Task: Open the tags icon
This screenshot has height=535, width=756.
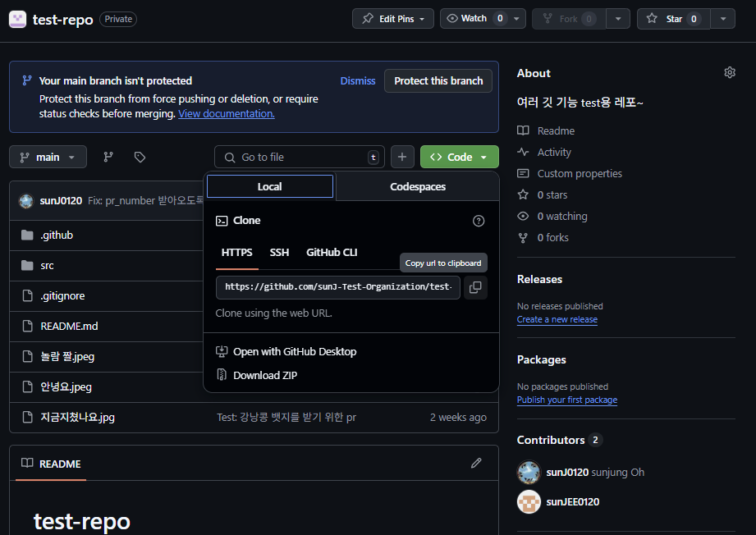Action: point(140,157)
